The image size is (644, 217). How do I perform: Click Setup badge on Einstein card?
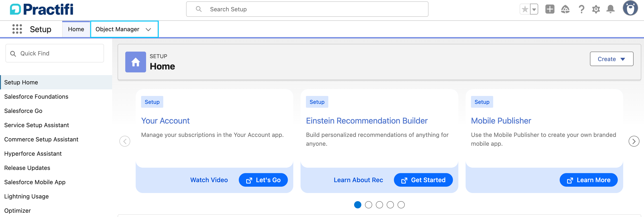point(317,102)
